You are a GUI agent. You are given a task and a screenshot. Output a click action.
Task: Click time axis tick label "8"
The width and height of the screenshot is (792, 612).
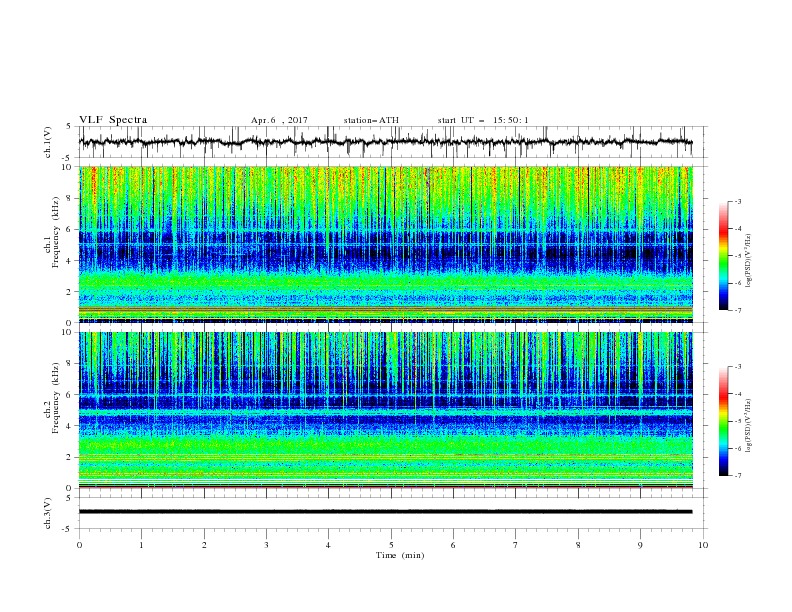(578, 545)
